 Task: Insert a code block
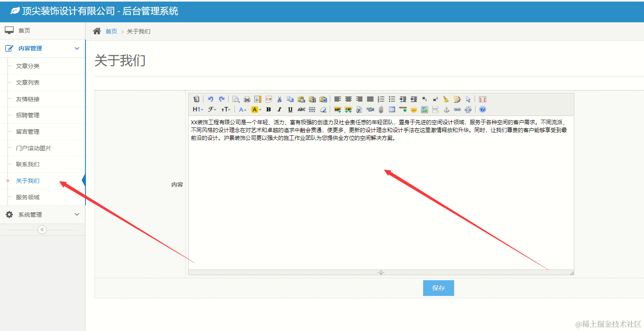point(269,99)
